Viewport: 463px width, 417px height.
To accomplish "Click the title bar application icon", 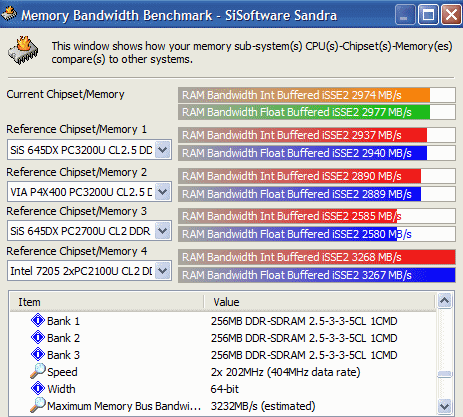I will pos(9,14).
